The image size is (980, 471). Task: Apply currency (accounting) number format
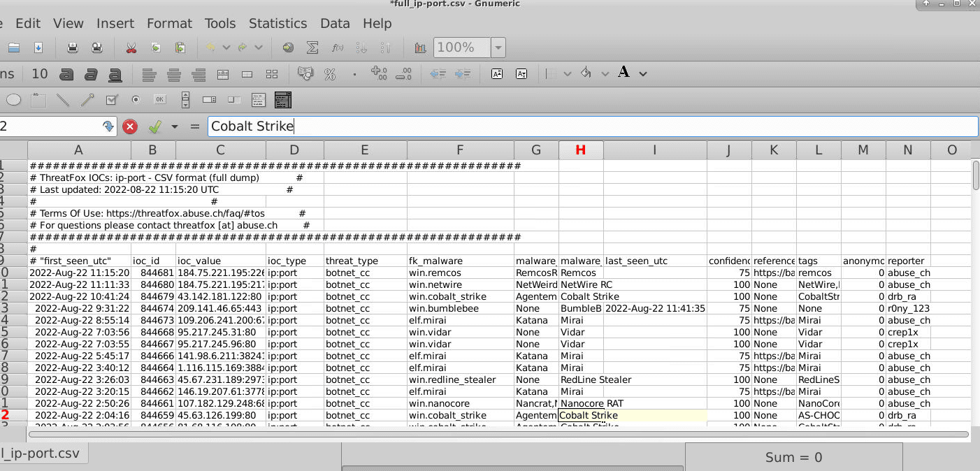[305, 73]
